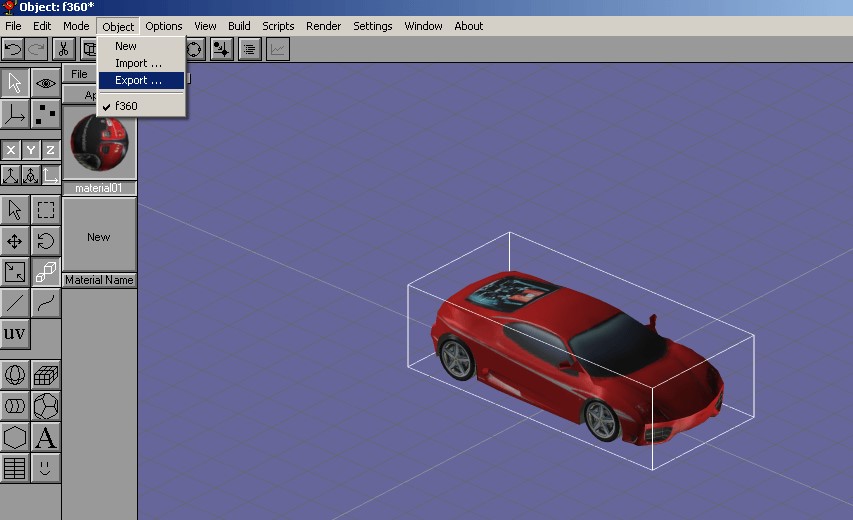Select the UV mapping tool
Screen dimensions: 853x520
[15, 333]
